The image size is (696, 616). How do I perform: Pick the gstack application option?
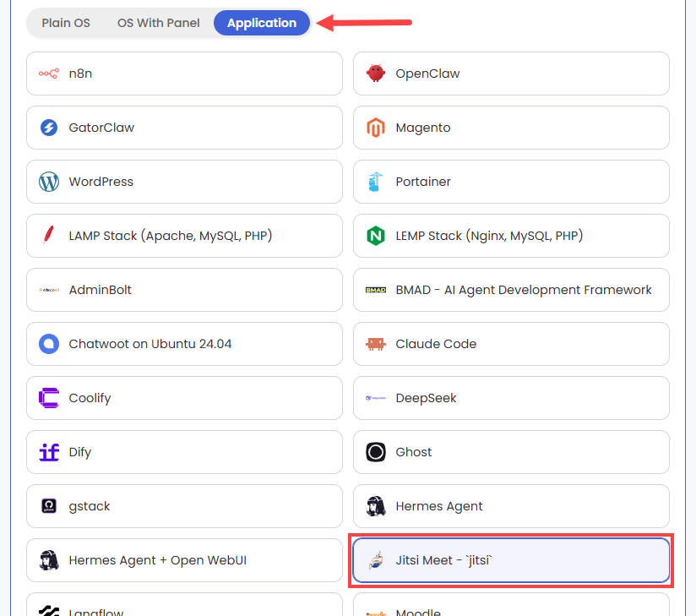click(x=184, y=506)
